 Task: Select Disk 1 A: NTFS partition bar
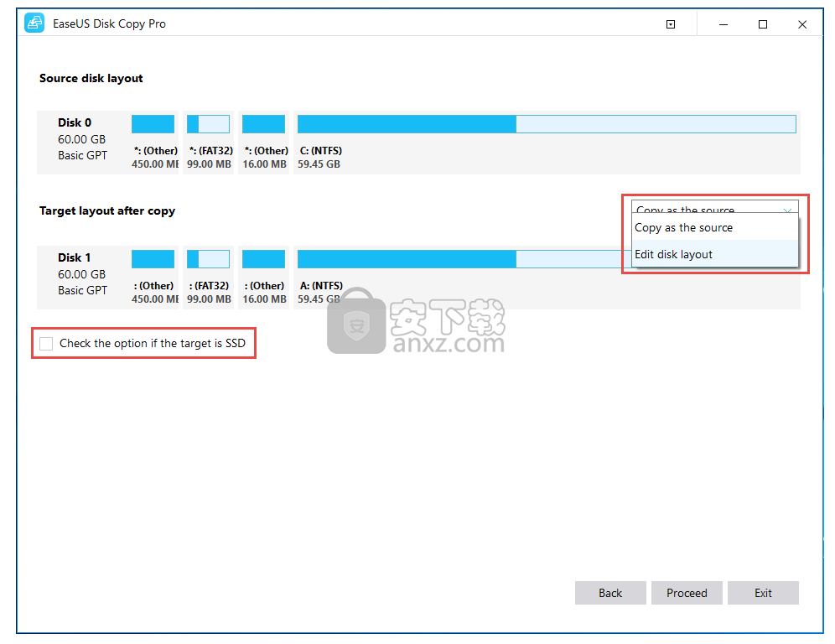pyautogui.click(x=464, y=259)
